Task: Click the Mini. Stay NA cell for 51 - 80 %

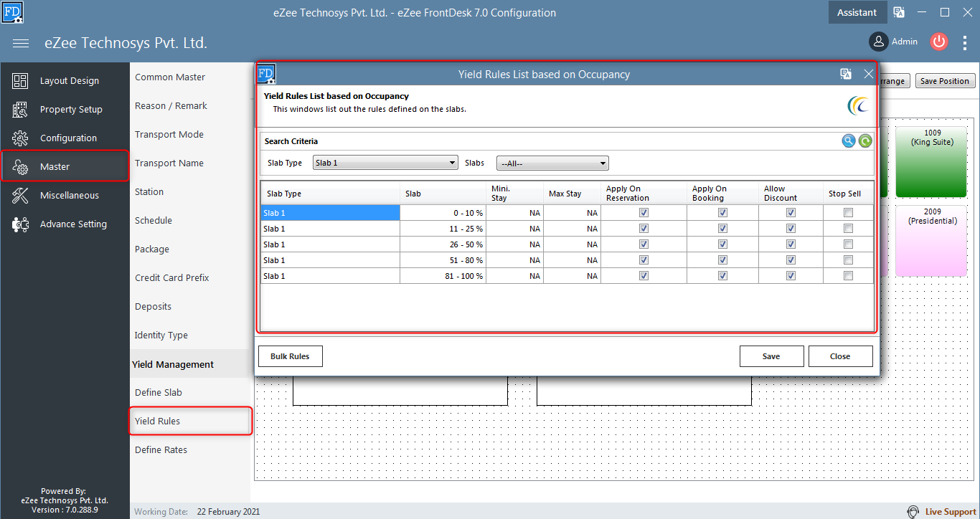Action: (x=514, y=260)
